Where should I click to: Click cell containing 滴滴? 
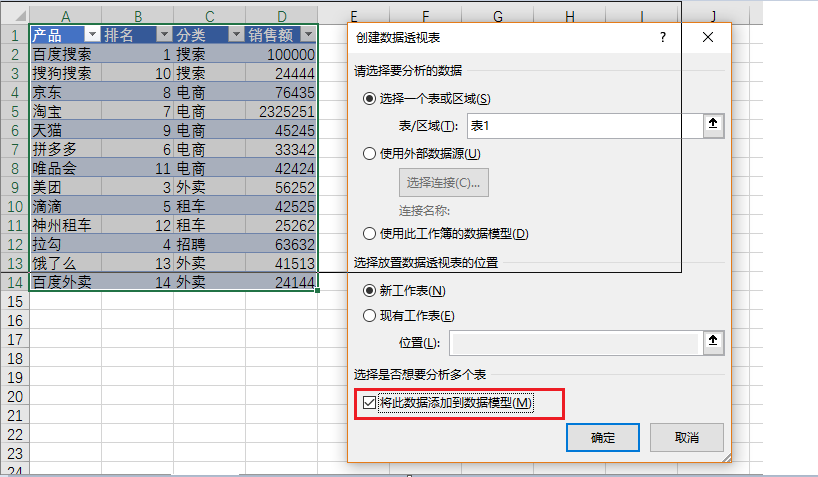click(x=66, y=206)
